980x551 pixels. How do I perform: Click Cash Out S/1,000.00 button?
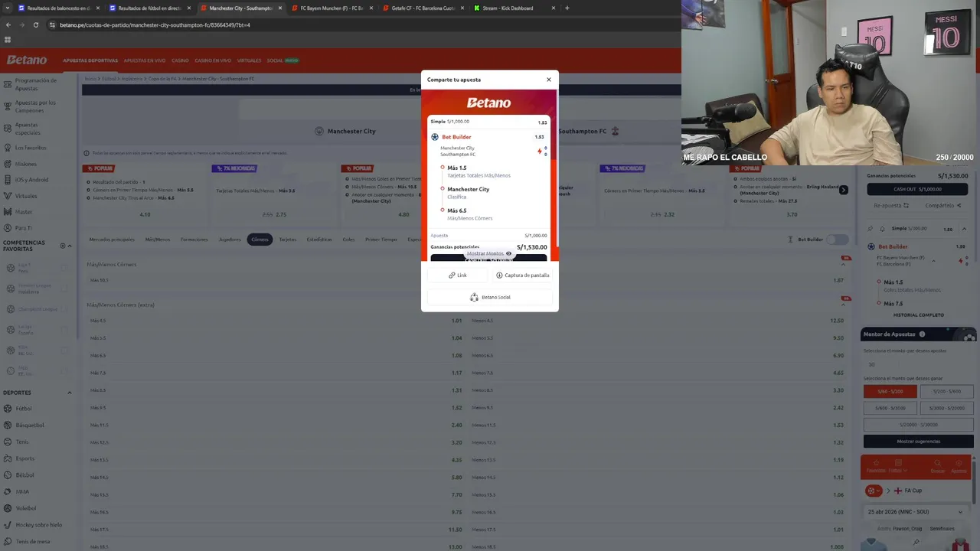[917, 189]
